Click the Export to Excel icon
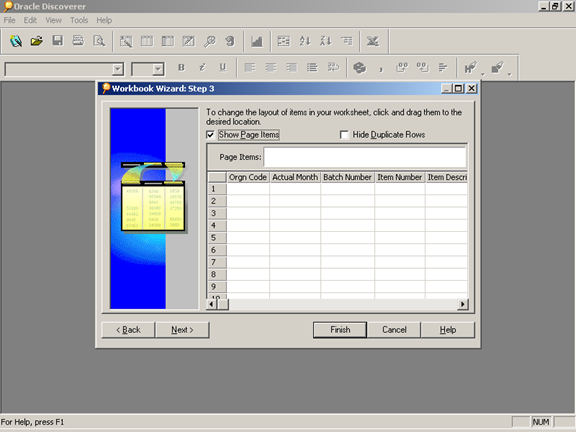 [x=373, y=41]
